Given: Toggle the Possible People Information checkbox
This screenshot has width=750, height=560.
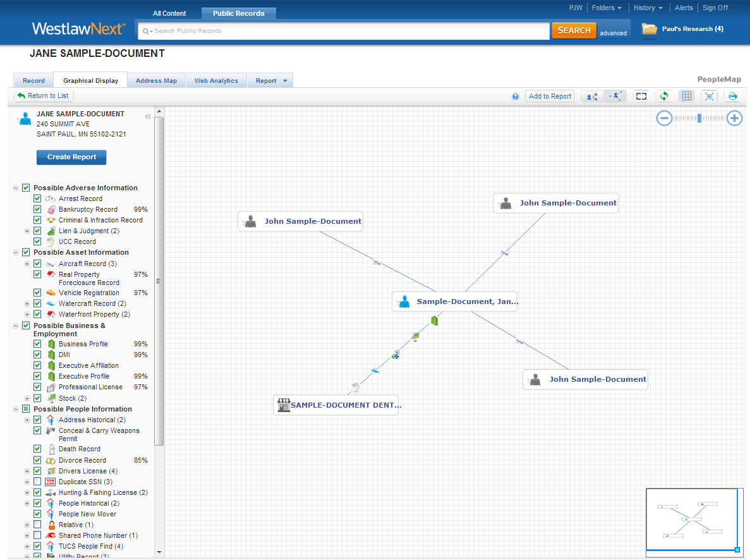Looking at the screenshot, I should tap(26, 409).
